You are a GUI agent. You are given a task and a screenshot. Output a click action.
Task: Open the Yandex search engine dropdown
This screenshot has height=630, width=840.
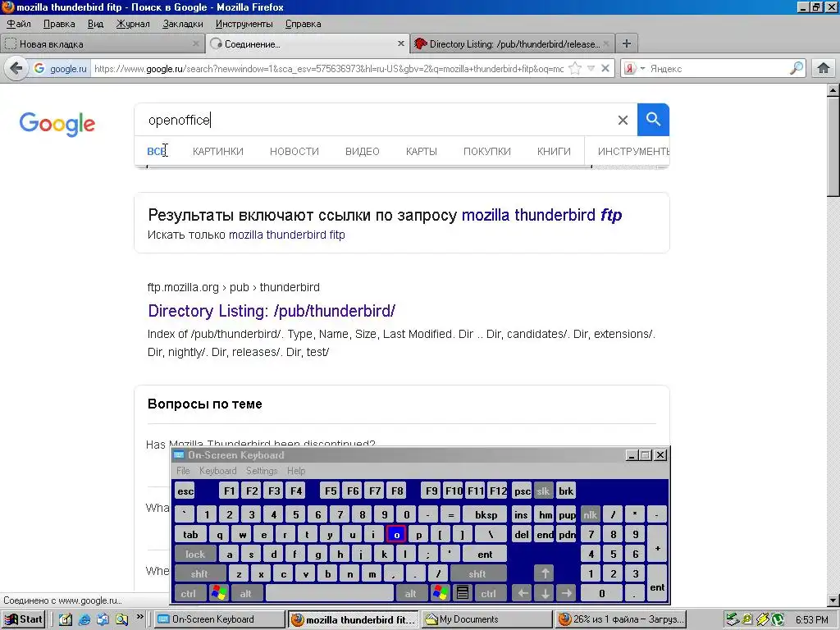[642, 69]
